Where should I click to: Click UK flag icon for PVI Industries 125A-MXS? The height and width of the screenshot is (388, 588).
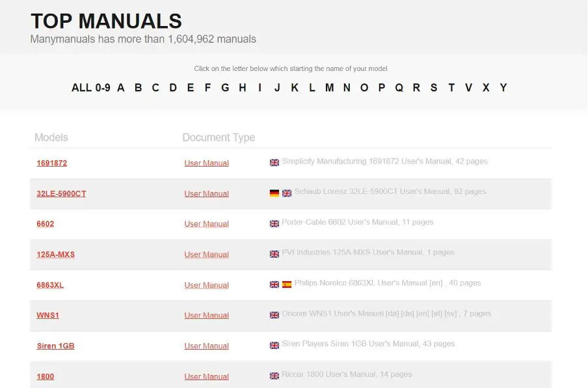pos(274,254)
